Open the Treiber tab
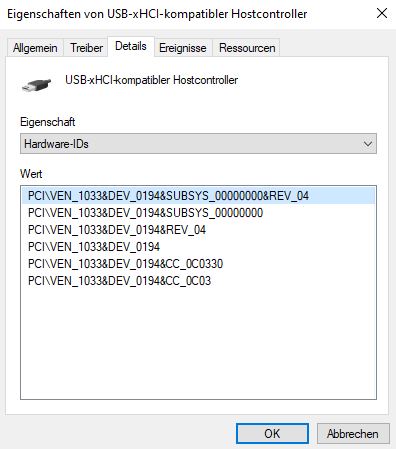 pyautogui.click(x=86, y=48)
